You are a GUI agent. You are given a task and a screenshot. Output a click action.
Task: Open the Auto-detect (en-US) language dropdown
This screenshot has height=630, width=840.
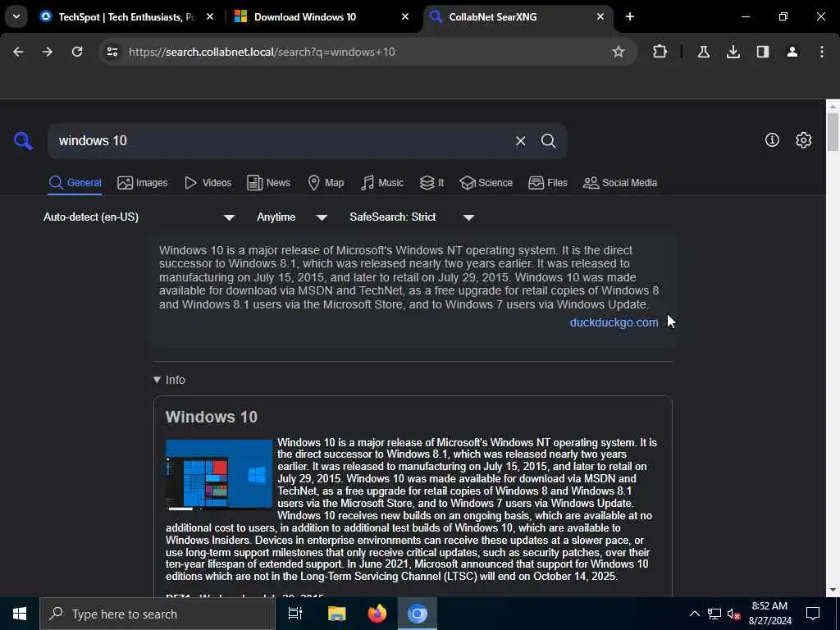pos(139,217)
